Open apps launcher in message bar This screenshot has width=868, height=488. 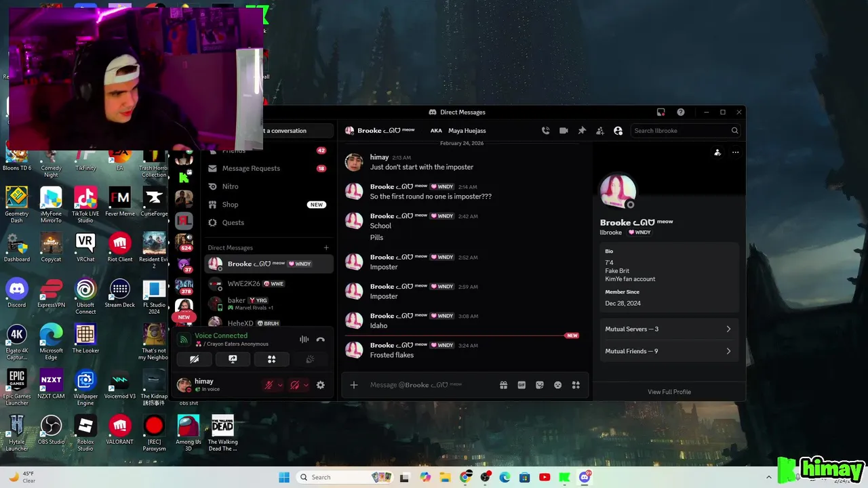[576, 385]
